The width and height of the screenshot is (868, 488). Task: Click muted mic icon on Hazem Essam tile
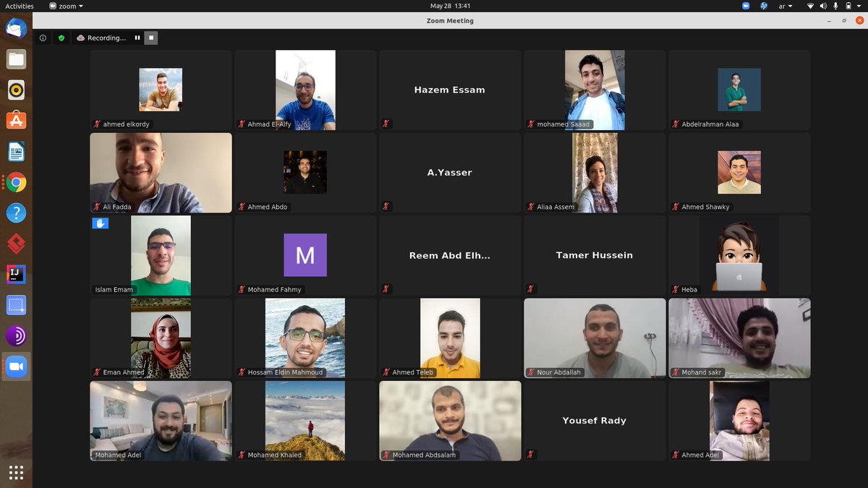386,124
